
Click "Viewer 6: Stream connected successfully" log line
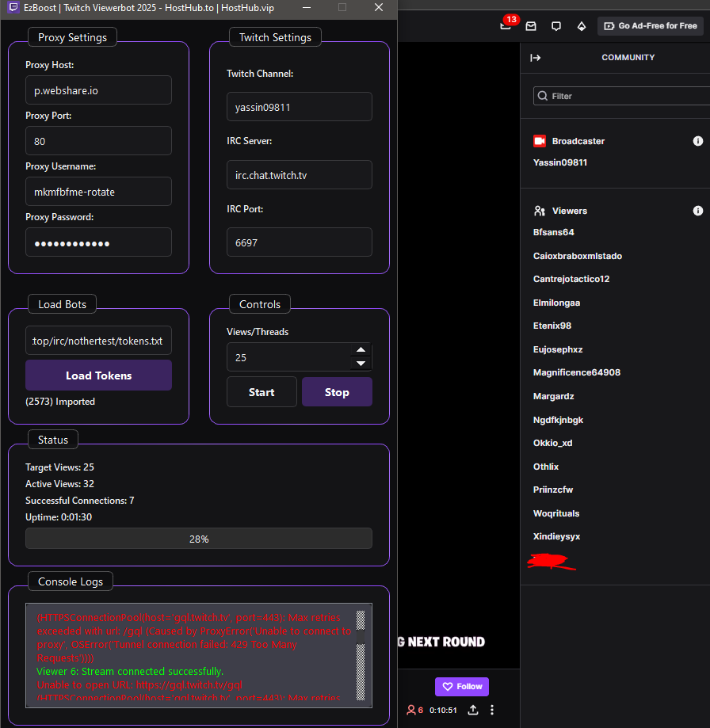(x=130, y=671)
